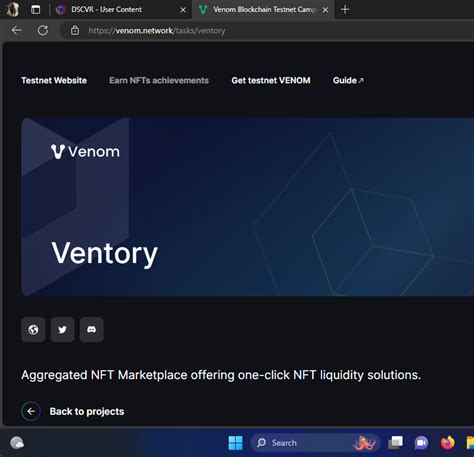Open Get testnet VENOM nav item

(x=271, y=80)
